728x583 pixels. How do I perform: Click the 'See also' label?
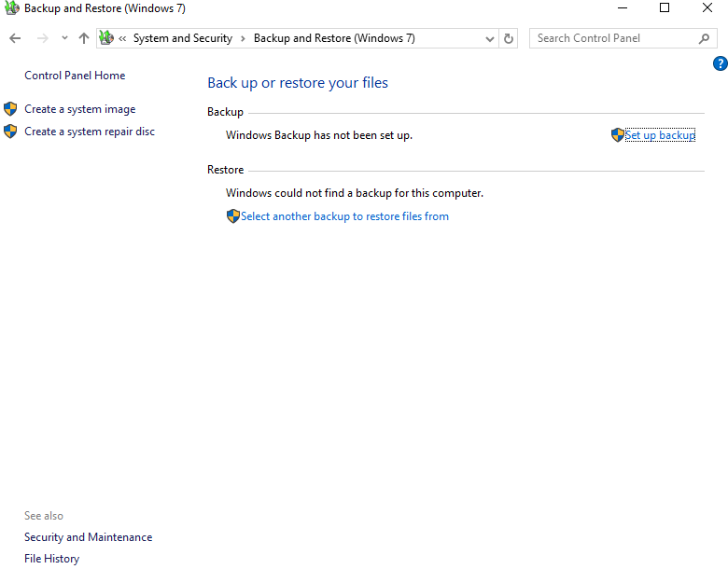[x=44, y=516]
